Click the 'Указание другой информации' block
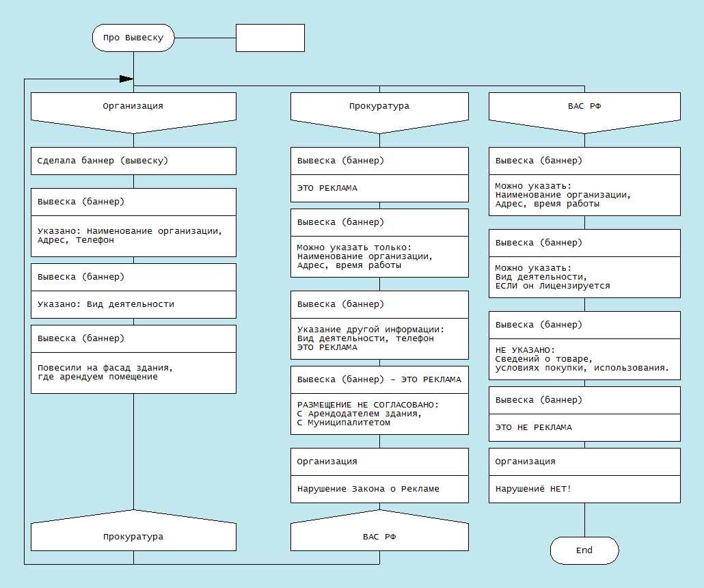This screenshot has height=588, width=704. (379, 338)
